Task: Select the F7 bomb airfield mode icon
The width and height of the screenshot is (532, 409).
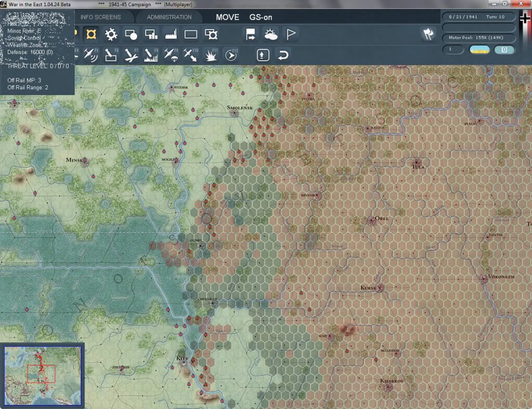Action: pyautogui.click(x=131, y=55)
